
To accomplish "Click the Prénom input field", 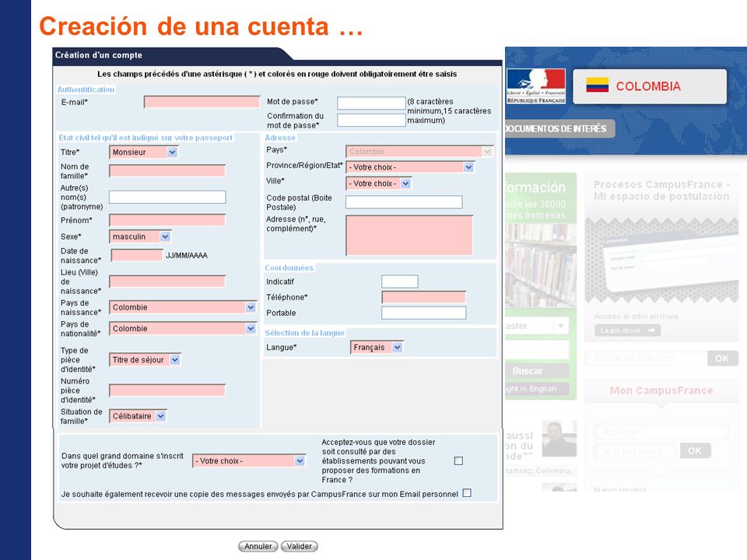I will pyautogui.click(x=167, y=220).
